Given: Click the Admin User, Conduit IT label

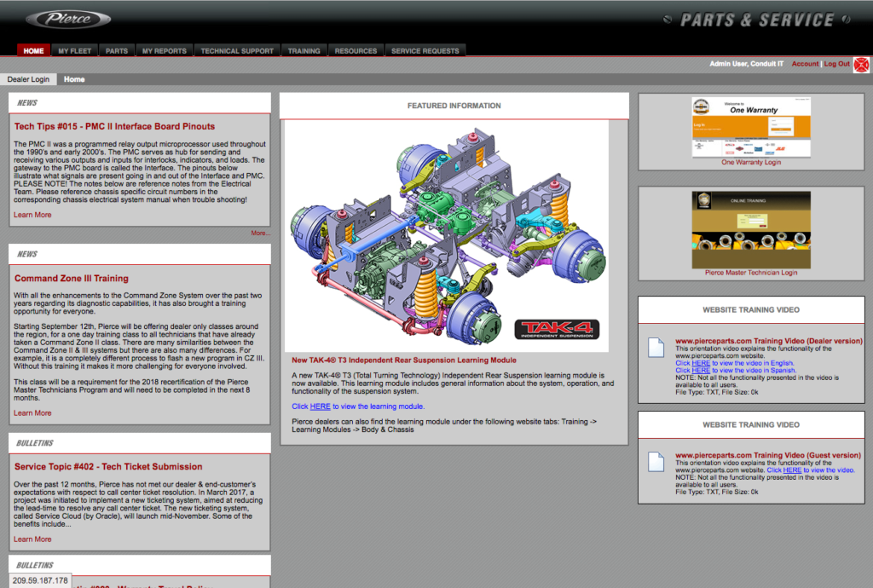Looking at the screenshot, I should (746, 64).
